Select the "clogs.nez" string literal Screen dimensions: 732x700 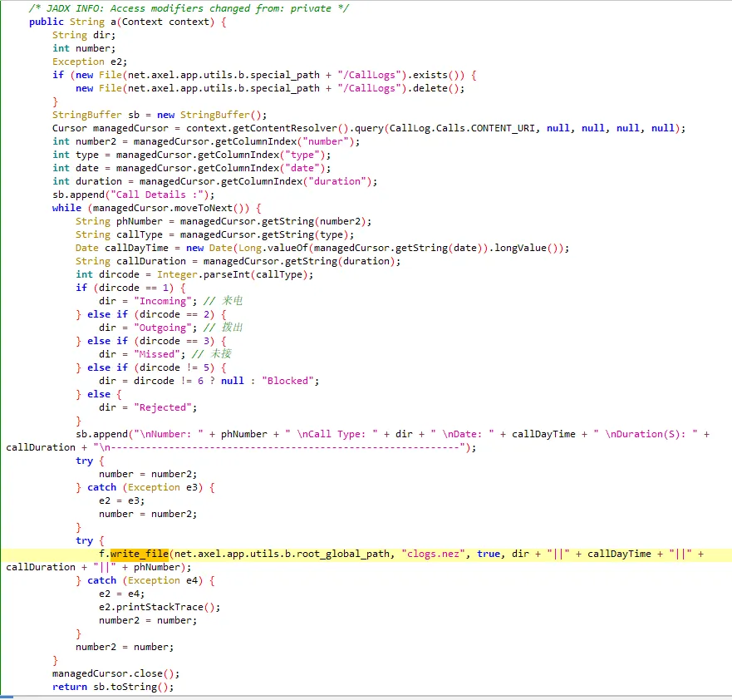click(x=433, y=554)
